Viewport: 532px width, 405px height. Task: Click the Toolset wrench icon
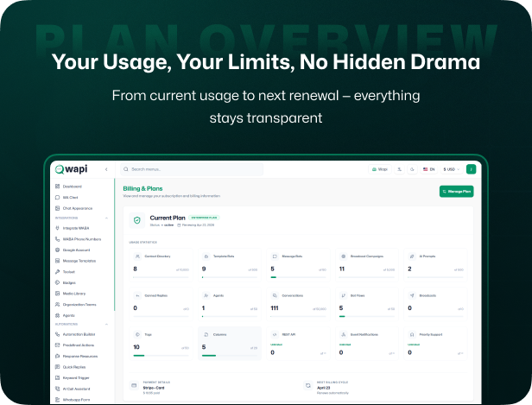pos(57,272)
